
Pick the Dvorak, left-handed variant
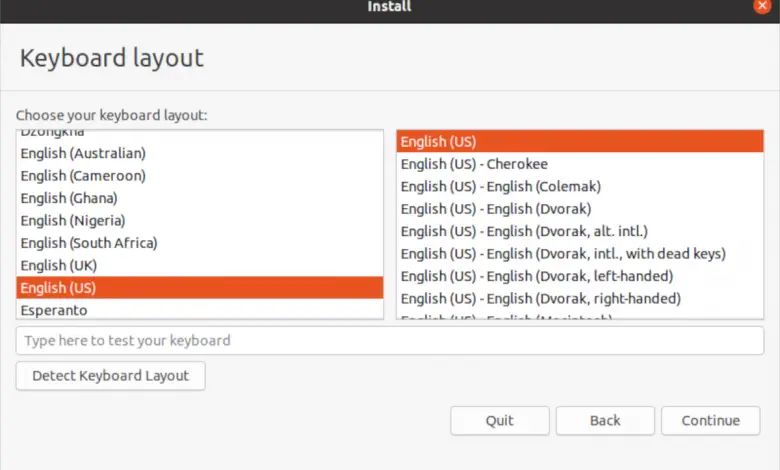point(537,276)
